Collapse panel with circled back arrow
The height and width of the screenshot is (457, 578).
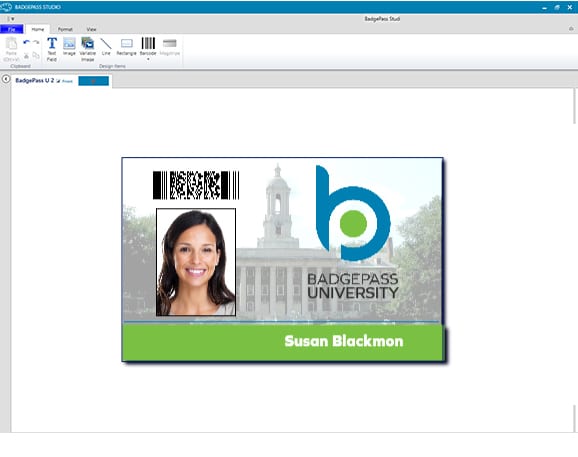[6, 79]
